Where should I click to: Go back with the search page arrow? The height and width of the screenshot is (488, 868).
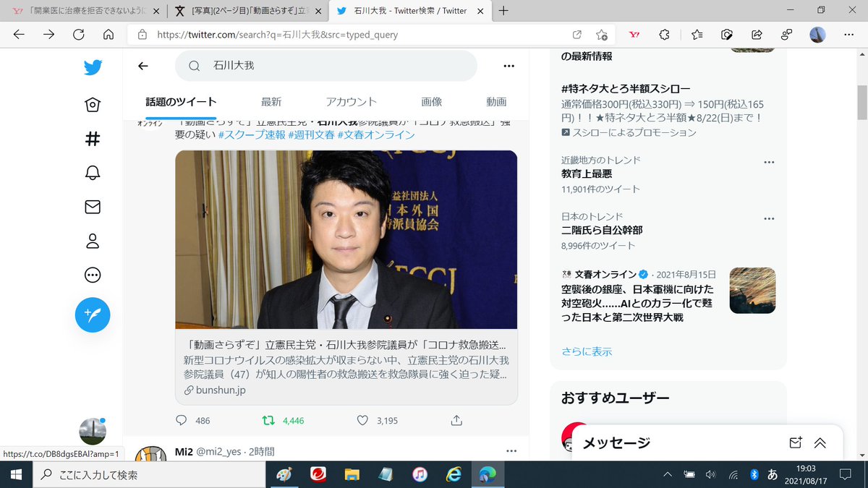142,66
